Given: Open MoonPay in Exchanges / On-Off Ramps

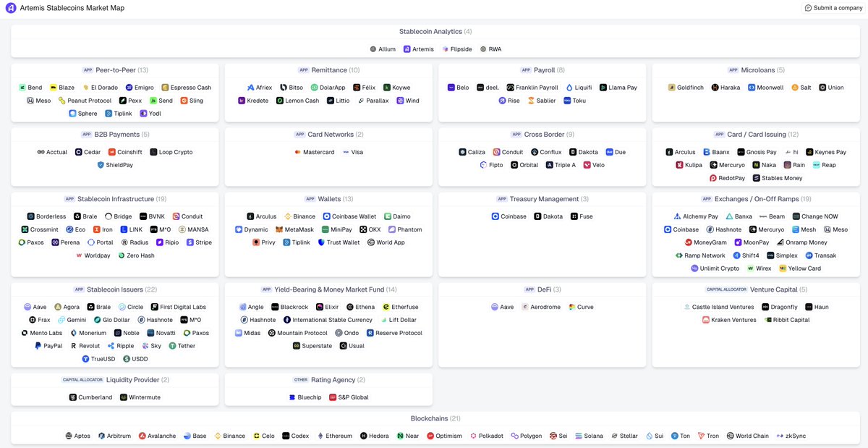Looking at the screenshot, I should pyautogui.click(x=752, y=242).
